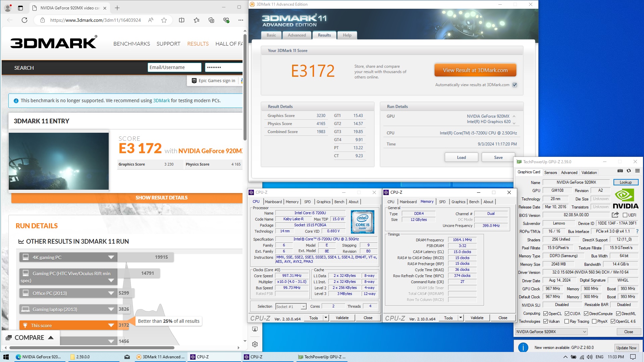Image resolution: width=644 pixels, height=362 pixels.
Task: Toggle the CUDA checkbox
Action: (x=567, y=314)
